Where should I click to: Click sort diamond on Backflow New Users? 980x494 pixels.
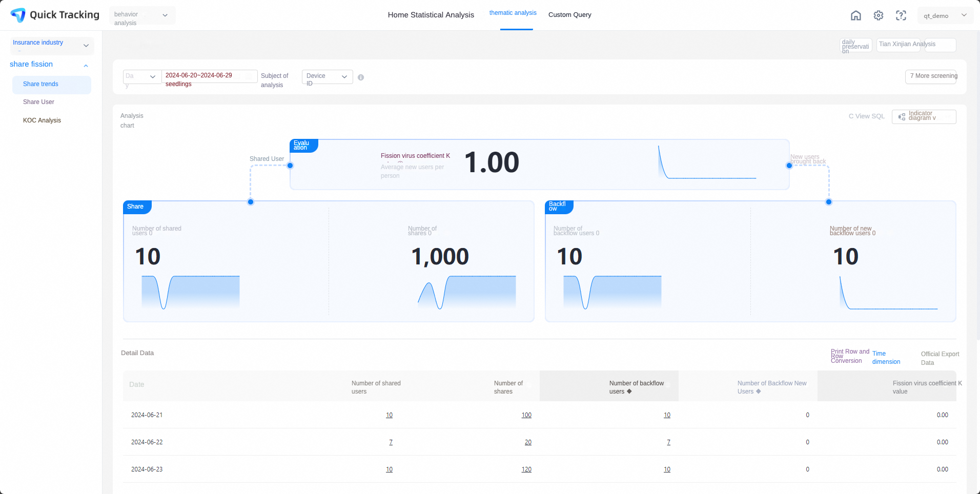click(x=759, y=392)
